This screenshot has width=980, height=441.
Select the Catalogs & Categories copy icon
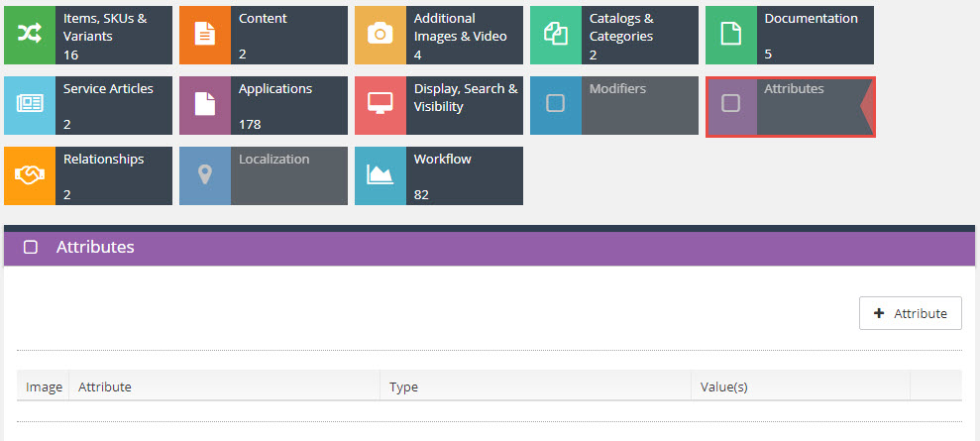coord(556,35)
